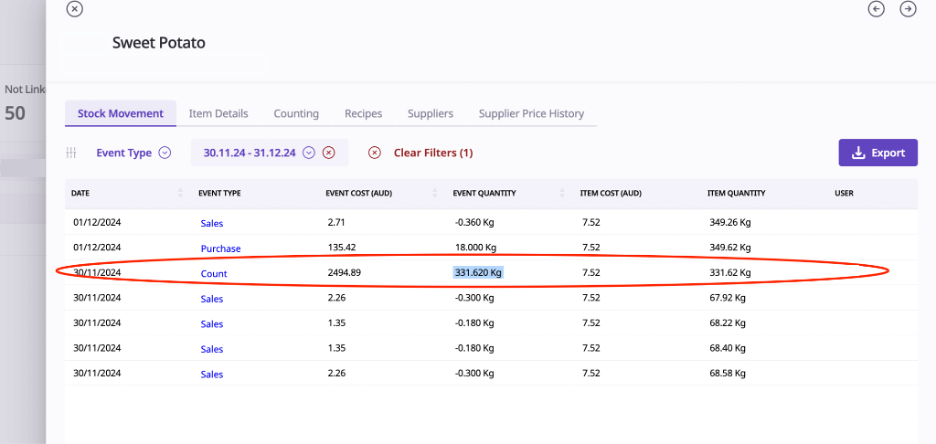Remove the 30.11.24 - 31.12.24 date filter
Viewport: 936px width, 444px height.
tap(328, 153)
